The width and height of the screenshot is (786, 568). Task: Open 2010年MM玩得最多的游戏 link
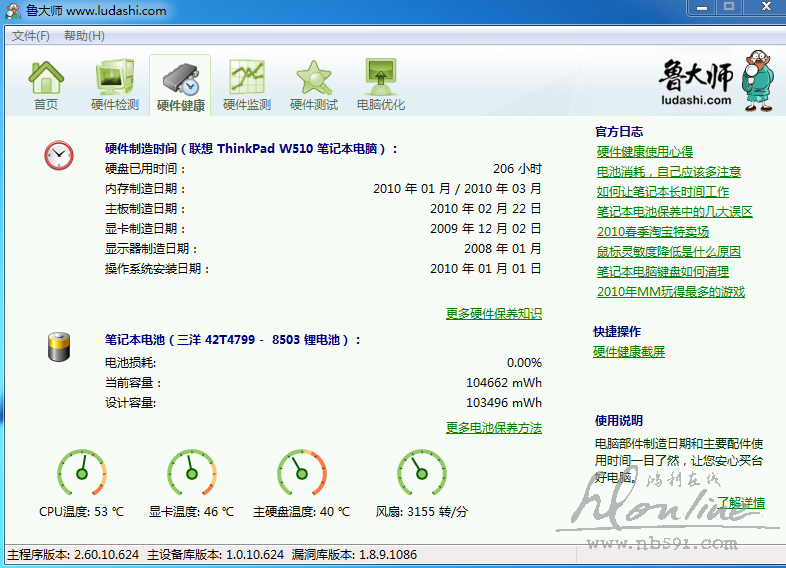[670, 292]
